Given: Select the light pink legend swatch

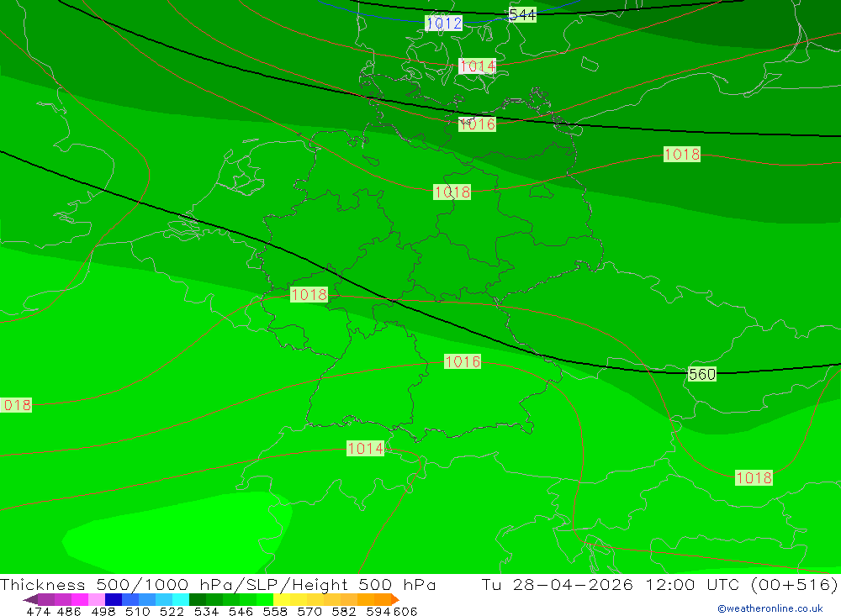Looking at the screenshot, I should 97,599.
